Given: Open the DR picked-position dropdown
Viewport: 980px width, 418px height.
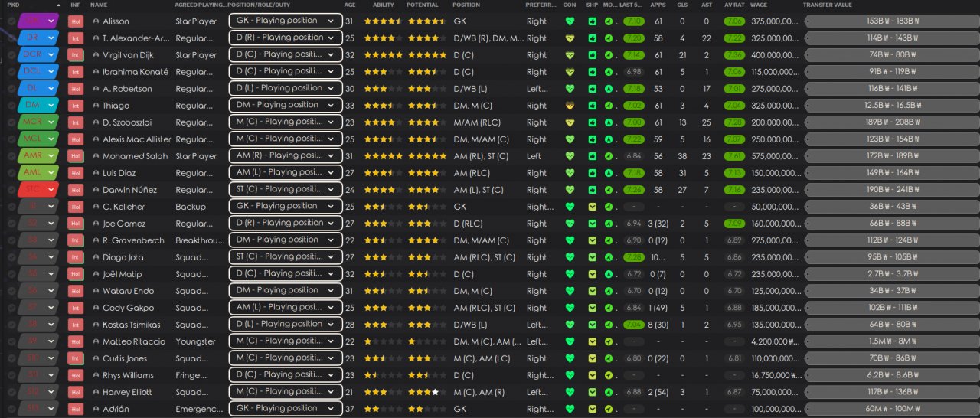Looking at the screenshot, I should coord(38,38).
